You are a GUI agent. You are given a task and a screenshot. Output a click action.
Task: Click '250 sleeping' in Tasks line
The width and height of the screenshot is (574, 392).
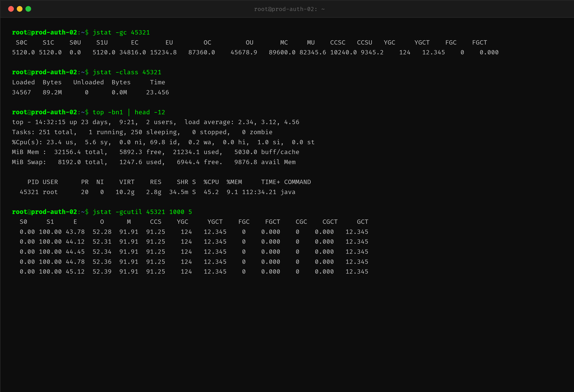pos(154,132)
